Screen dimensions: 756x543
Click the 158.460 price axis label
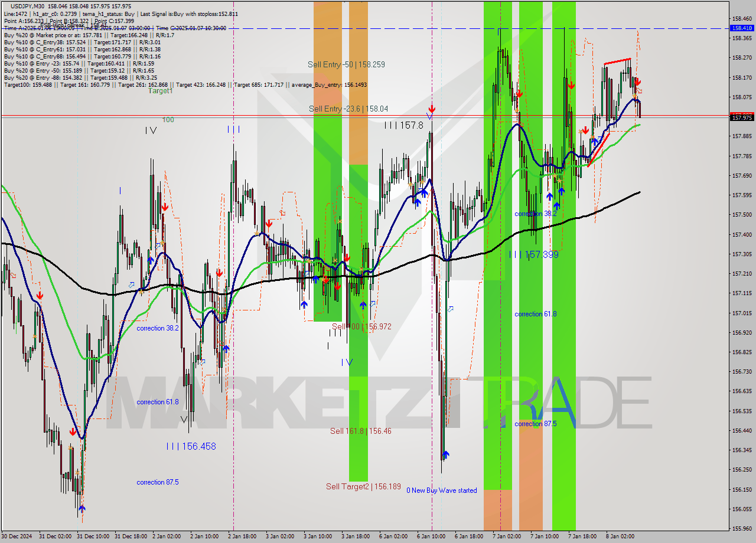(x=742, y=19)
